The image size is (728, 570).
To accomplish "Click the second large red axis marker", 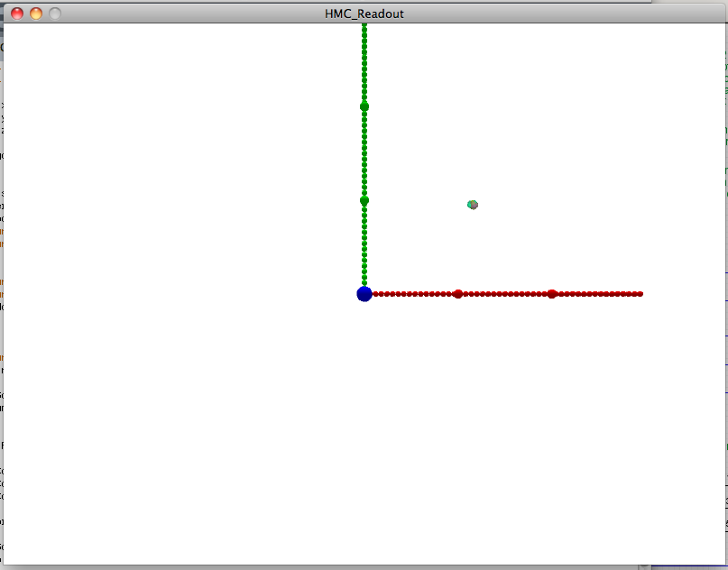I will coord(552,294).
